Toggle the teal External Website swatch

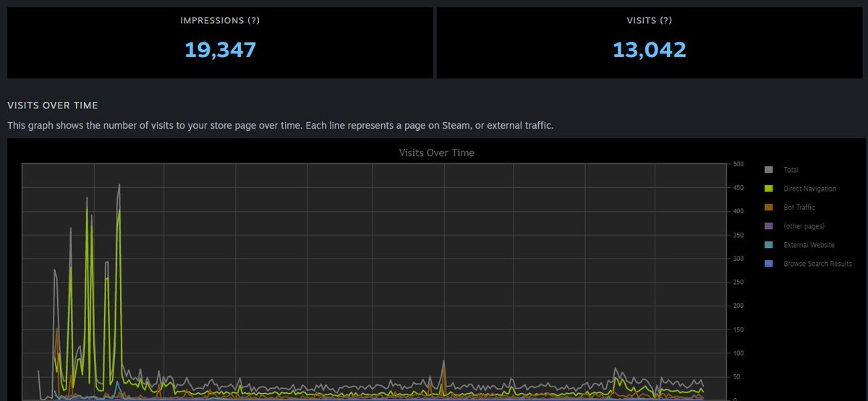pos(769,245)
